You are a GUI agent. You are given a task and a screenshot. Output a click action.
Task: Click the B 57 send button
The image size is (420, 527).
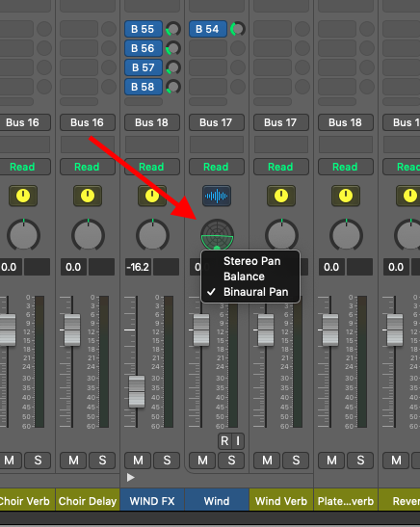(144, 67)
